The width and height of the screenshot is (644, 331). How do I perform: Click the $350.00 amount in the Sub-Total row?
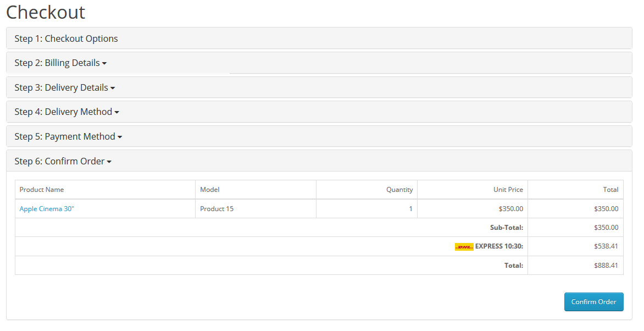click(x=606, y=228)
